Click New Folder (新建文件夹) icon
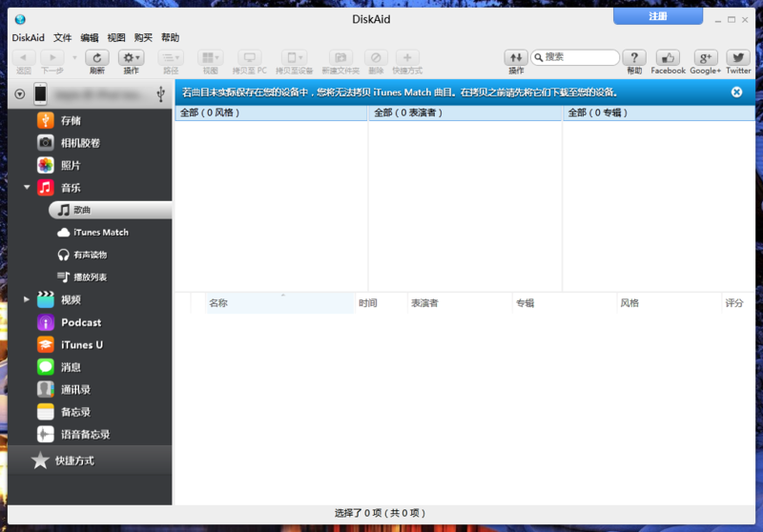Image resolution: width=763 pixels, height=532 pixels. pos(340,57)
